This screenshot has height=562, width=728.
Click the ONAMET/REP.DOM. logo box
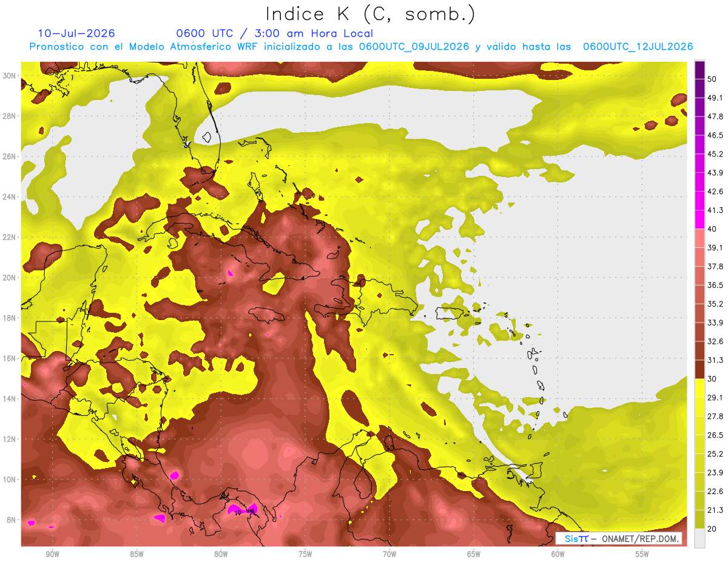(618, 538)
